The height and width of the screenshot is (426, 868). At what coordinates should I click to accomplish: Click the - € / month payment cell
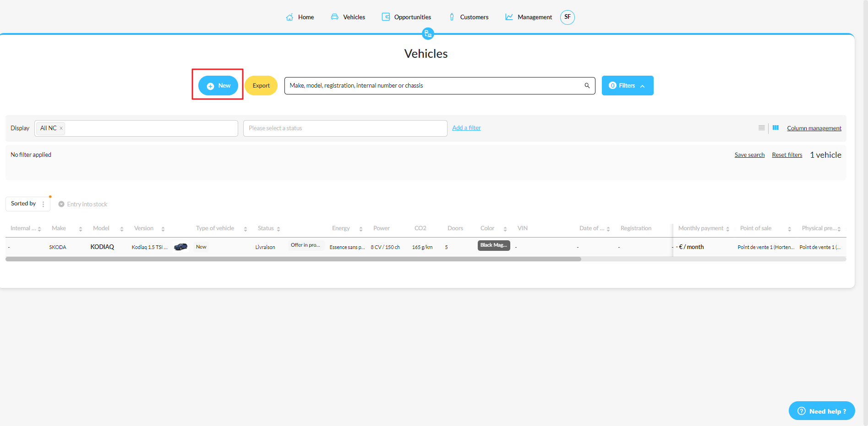(690, 247)
